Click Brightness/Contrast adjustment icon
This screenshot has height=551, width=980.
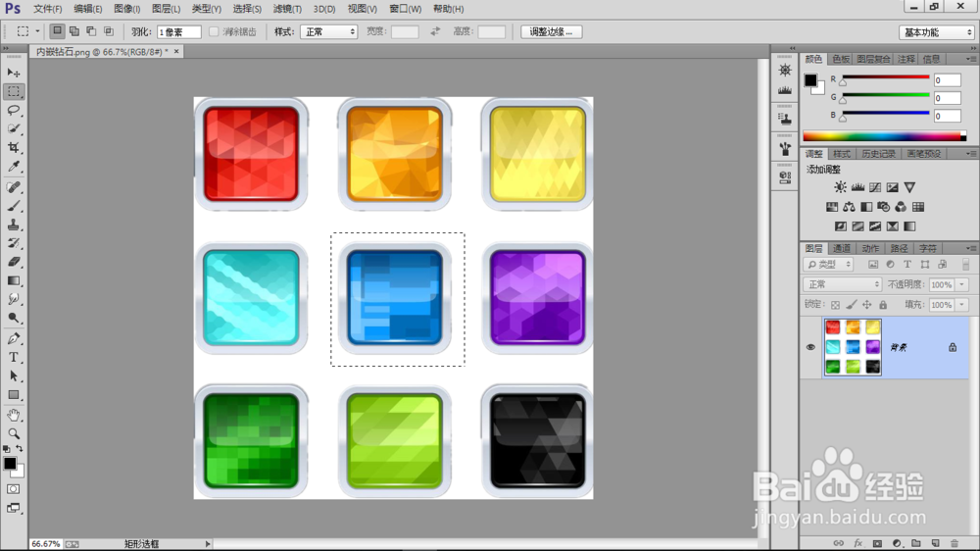(841, 187)
